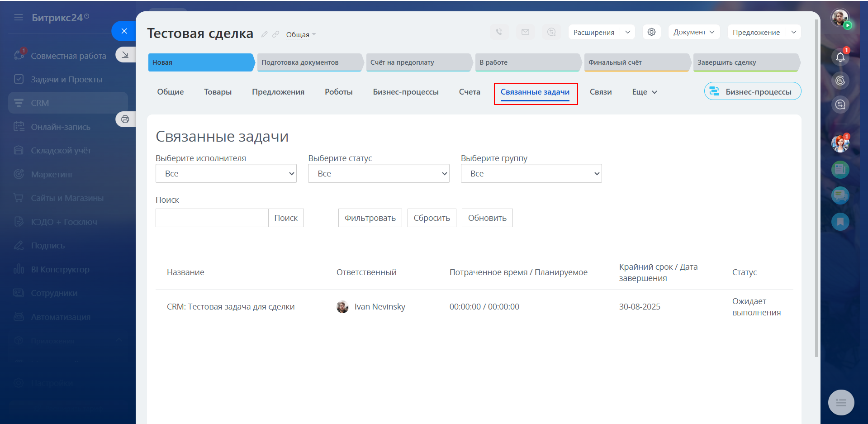The image size is (868, 424).
Task: Click the phone call icon in header
Action: click(499, 32)
